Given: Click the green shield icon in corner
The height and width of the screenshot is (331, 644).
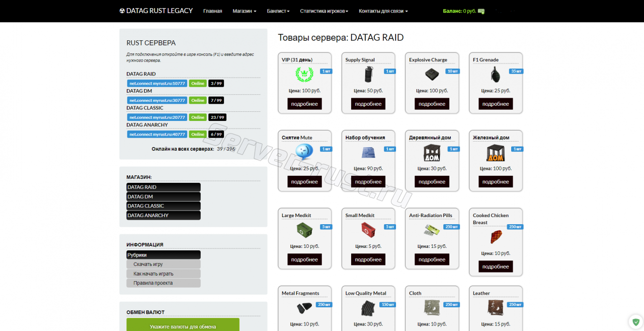Looking at the screenshot, I should click(636, 321).
